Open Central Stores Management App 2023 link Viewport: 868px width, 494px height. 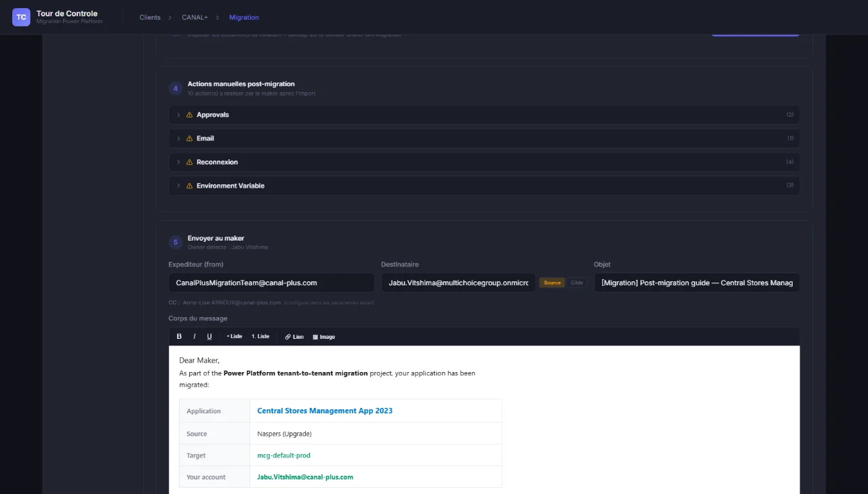(x=325, y=411)
